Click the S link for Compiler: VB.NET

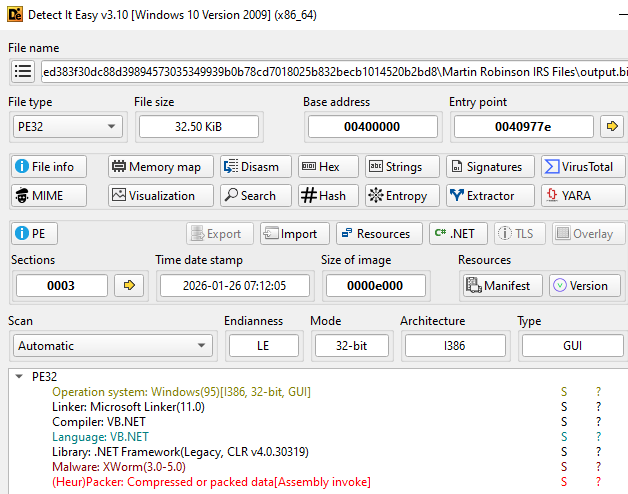[564, 422]
